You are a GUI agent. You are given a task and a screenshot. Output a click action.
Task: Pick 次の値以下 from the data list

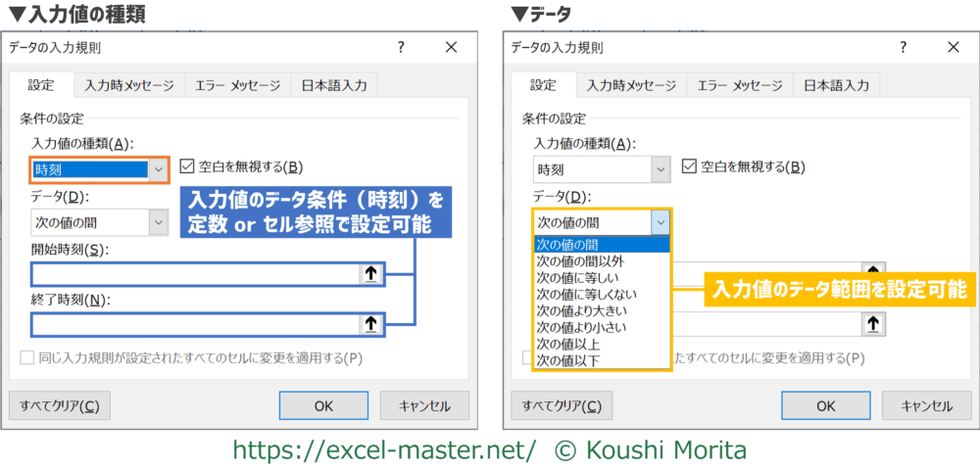(x=567, y=360)
